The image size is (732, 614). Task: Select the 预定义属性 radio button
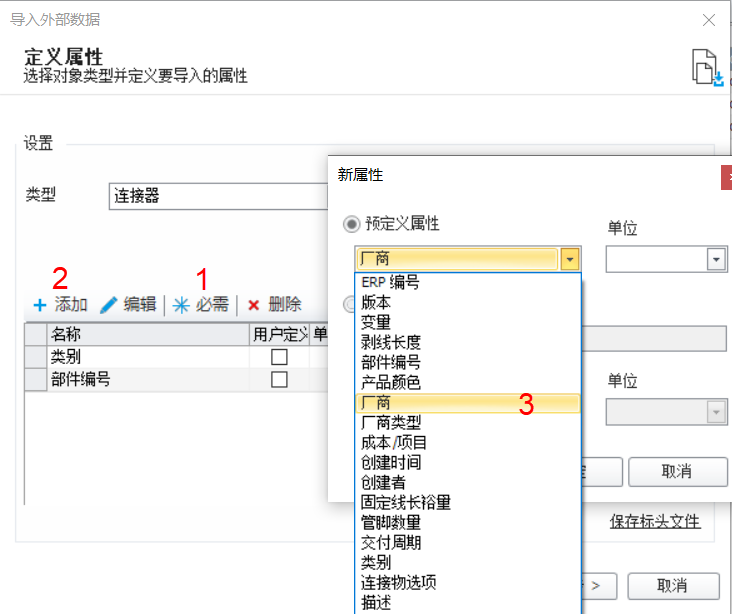click(352, 224)
